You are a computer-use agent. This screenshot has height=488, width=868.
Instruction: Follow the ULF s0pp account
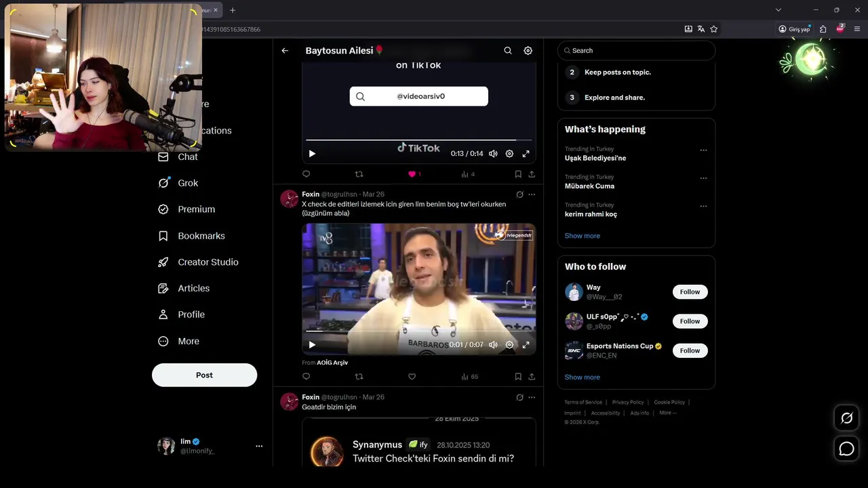[690, 321]
